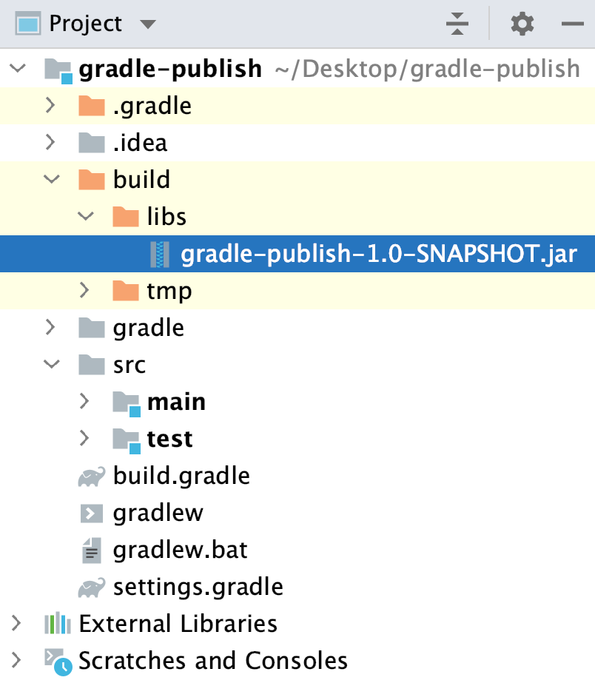Expand the tmp folder chevron

[x=84, y=291]
